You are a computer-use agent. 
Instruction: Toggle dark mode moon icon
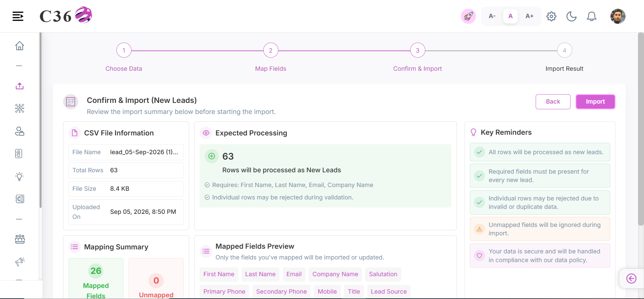click(572, 16)
